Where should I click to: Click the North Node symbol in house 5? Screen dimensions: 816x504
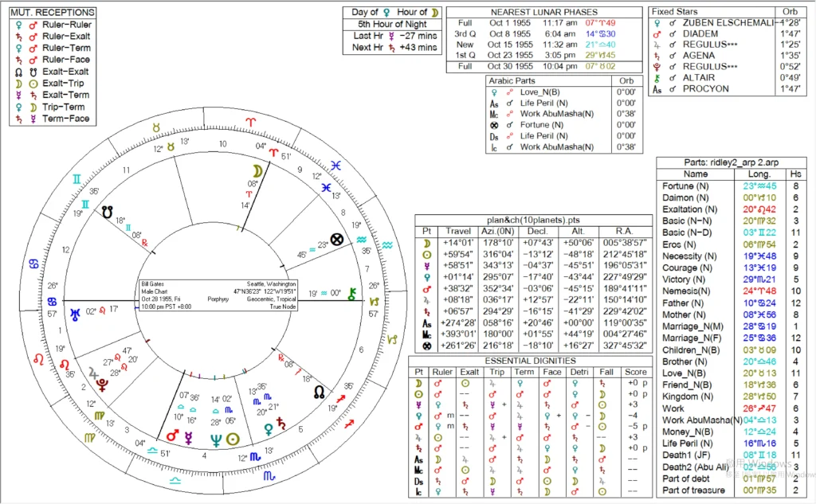tap(319, 392)
